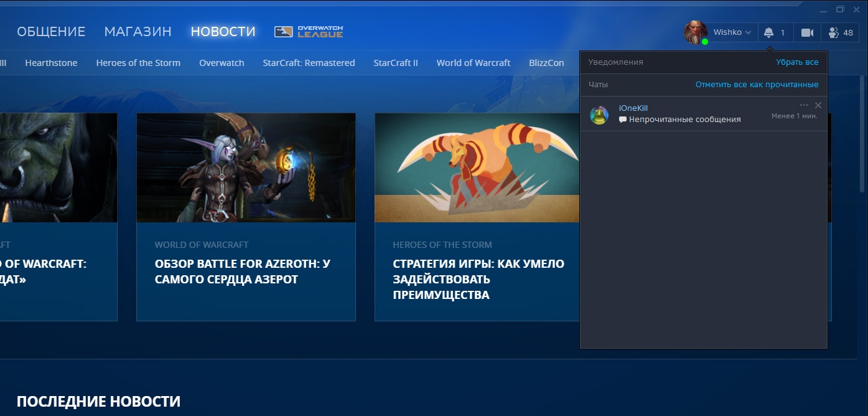Dismiss the iOneKill notification with X
Viewport: 868px width, 416px height.
[818, 105]
